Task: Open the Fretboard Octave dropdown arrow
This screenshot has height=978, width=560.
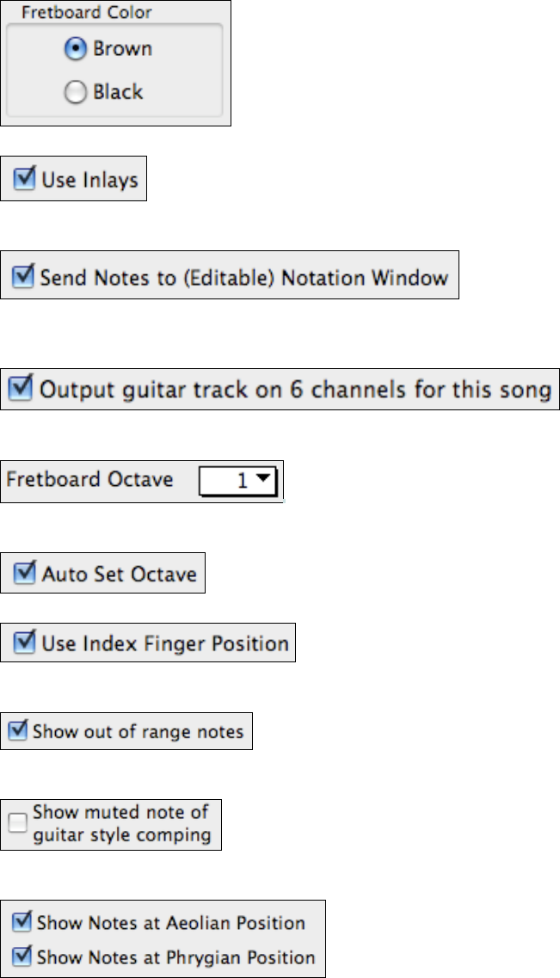Action: (265, 482)
